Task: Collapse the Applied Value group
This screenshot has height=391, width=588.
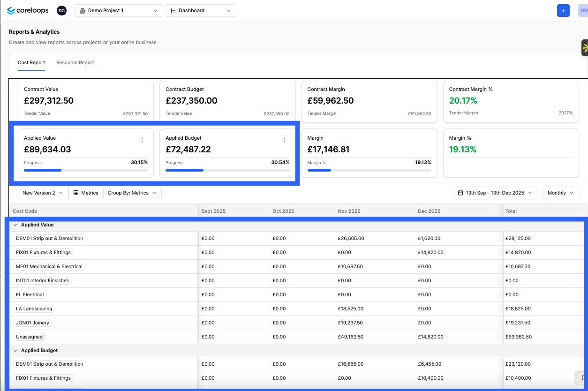Action: point(15,225)
